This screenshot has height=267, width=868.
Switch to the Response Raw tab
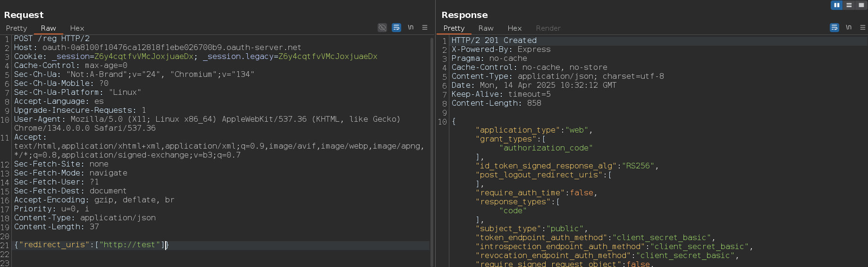coord(486,28)
